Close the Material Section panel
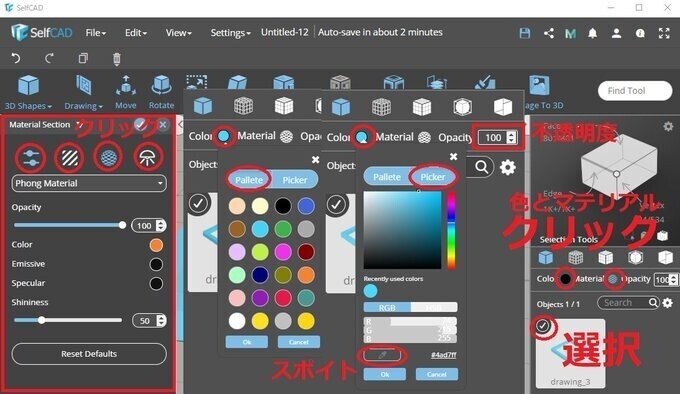This screenshot has height=394, width=680. [163, 125]
